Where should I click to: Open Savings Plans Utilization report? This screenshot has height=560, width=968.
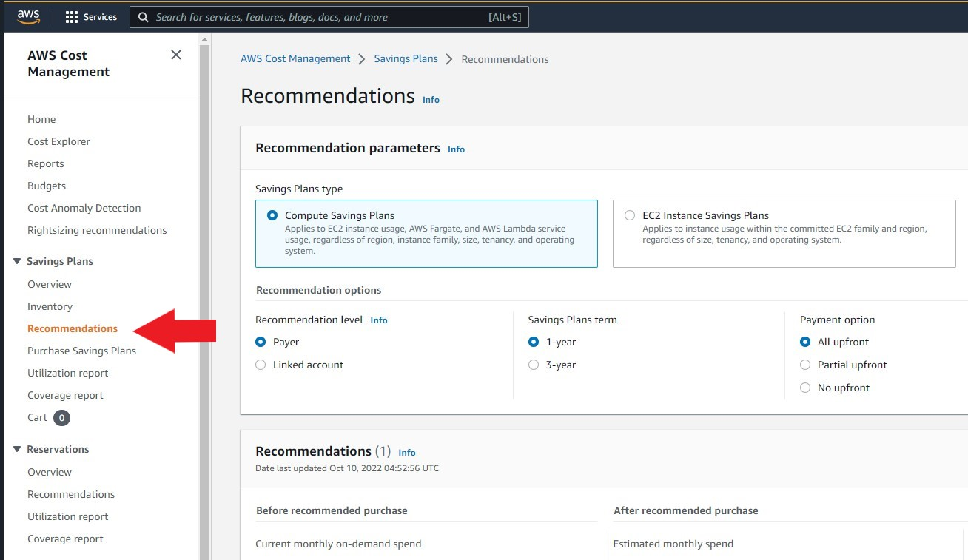[x=68, y=373]
